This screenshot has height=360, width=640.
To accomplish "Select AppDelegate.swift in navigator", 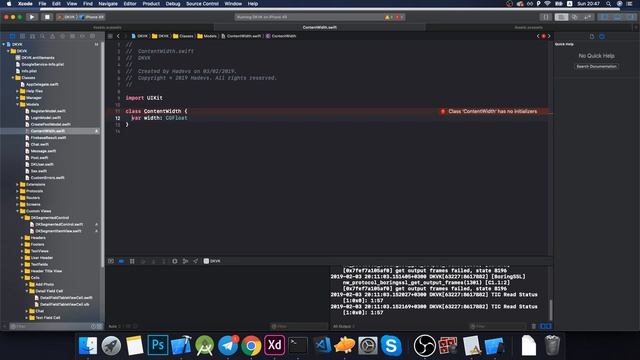I will click(42, 84).
